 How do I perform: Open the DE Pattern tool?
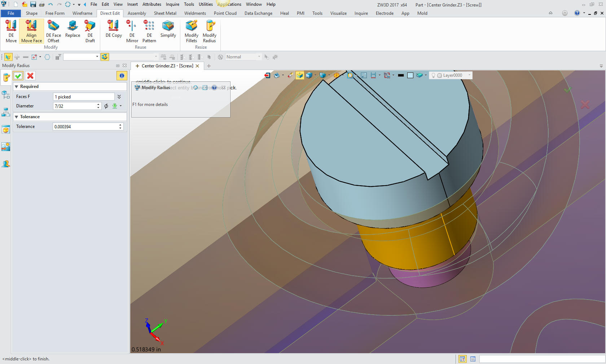coord(149,31)
